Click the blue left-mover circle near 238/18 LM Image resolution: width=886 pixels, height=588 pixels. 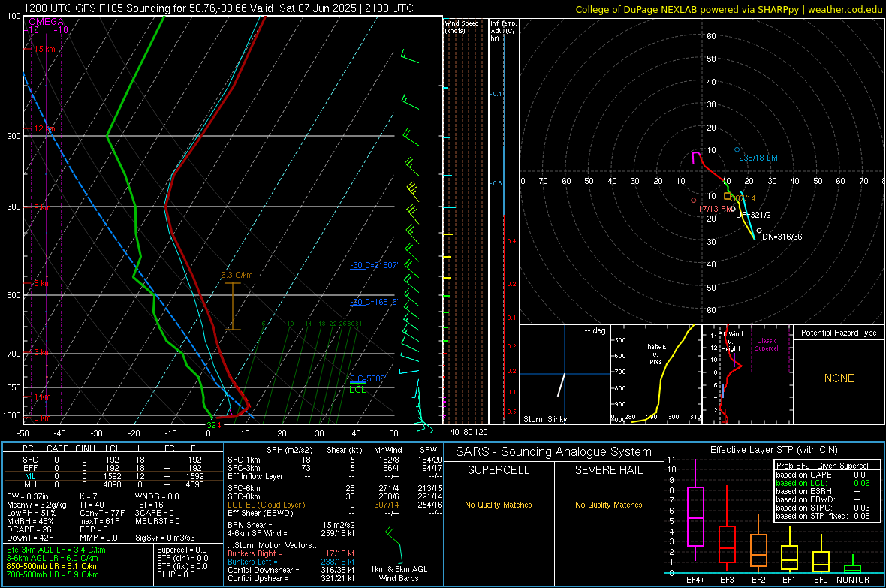[737, 150]
